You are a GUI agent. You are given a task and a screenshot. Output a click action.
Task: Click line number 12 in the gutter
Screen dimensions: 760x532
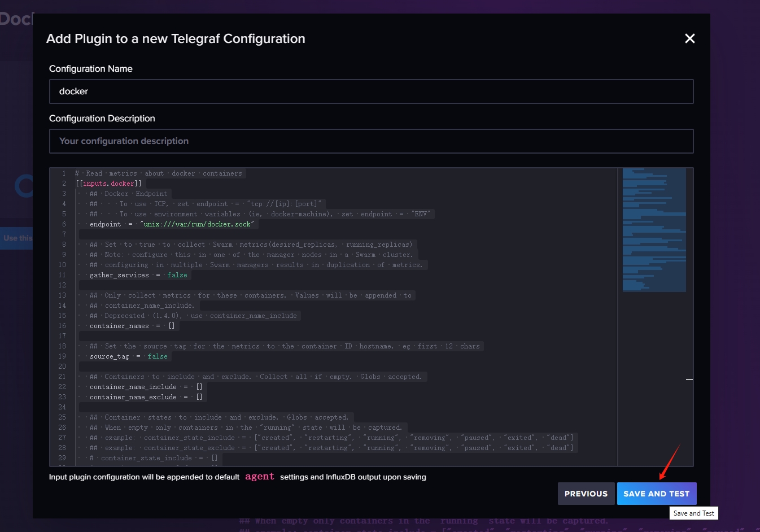(x=62, y=285)
